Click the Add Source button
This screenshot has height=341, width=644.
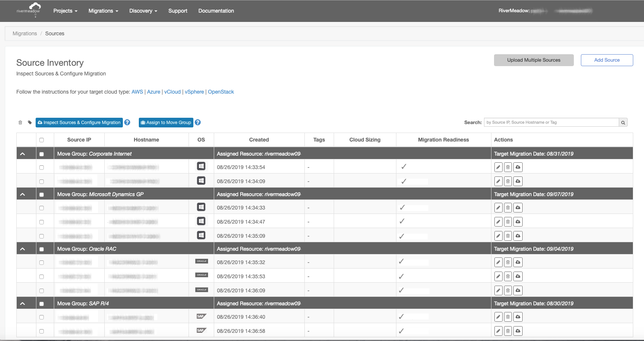point(607,60)
